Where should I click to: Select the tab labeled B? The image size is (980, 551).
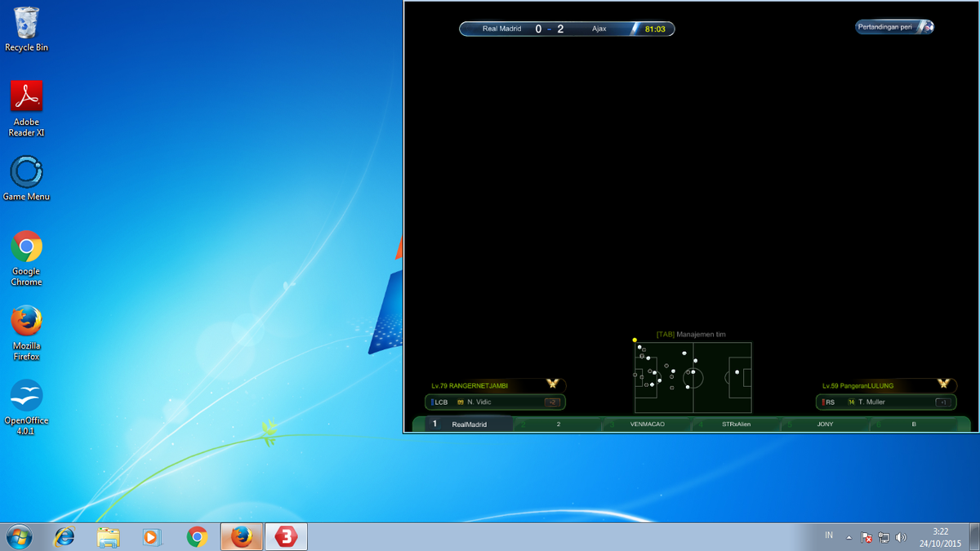pyautogui.click(x=914, y=424)
